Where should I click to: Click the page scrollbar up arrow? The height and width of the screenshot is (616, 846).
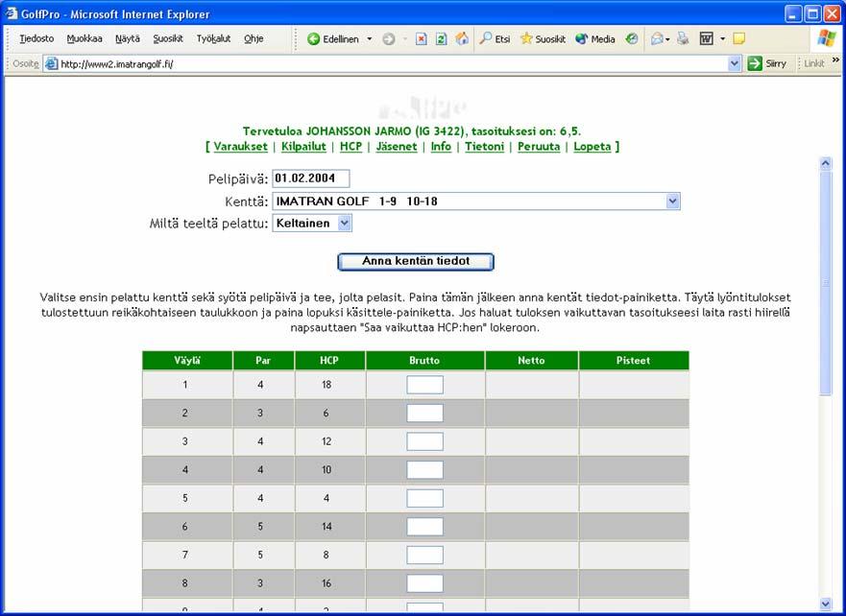pos(826,163)
